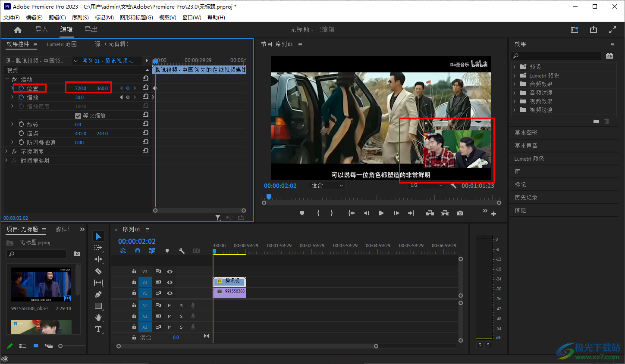Toggle full screen video icon top right
The width and height of the screenshot is (625, 364).
(x=612, y=29)
